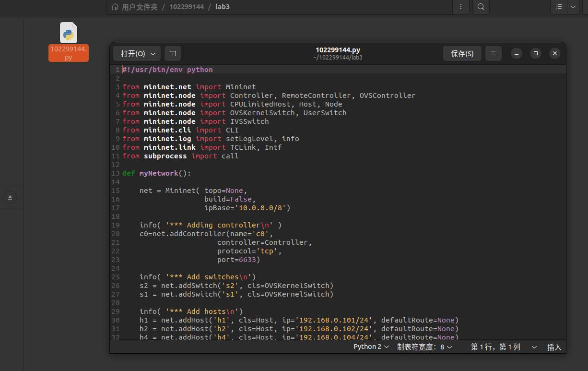Open the tab width (制表符宽度) dropdown
This screenshot has height=371, width=588.
pyautogui.click(x=424, y=347)
